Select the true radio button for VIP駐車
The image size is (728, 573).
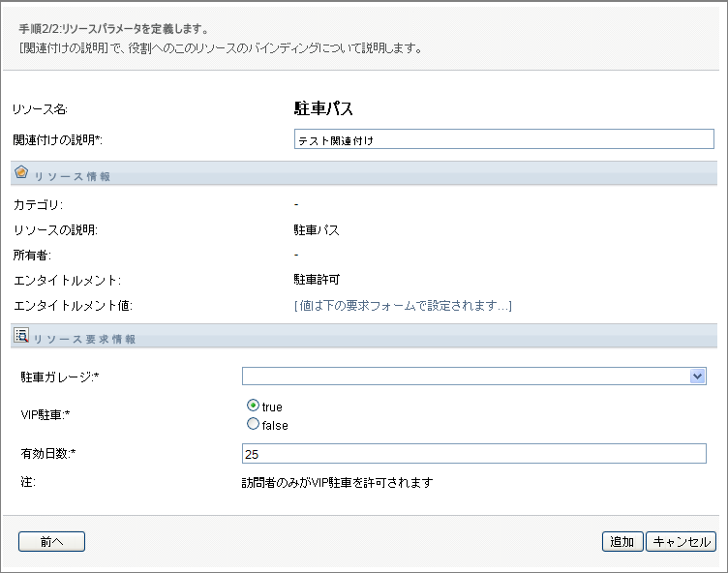pyautogui.click(x=253, y=406)
